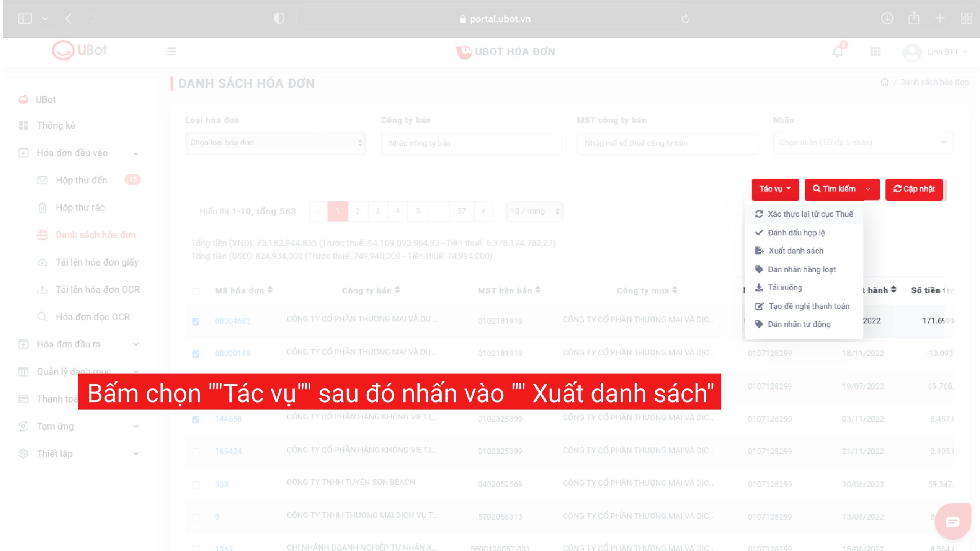
Task: Open the chat support bubble
Action: pyautogui.click(x=952, y=522)
